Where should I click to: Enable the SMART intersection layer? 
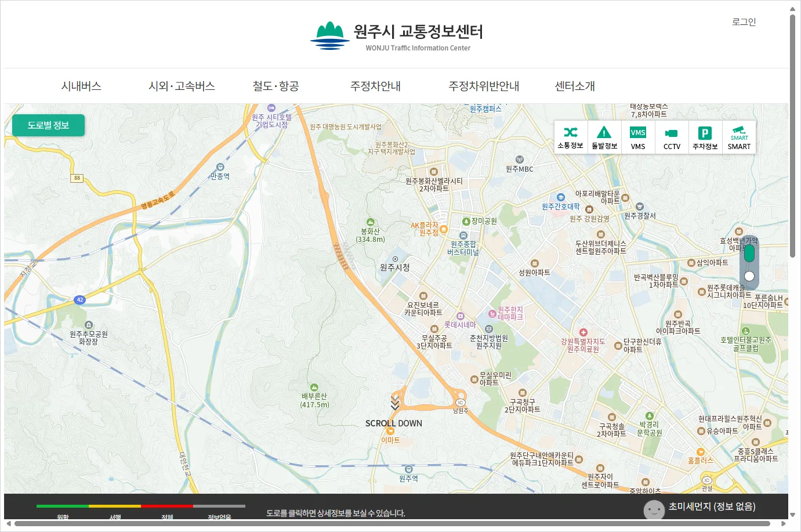(739, 137)
